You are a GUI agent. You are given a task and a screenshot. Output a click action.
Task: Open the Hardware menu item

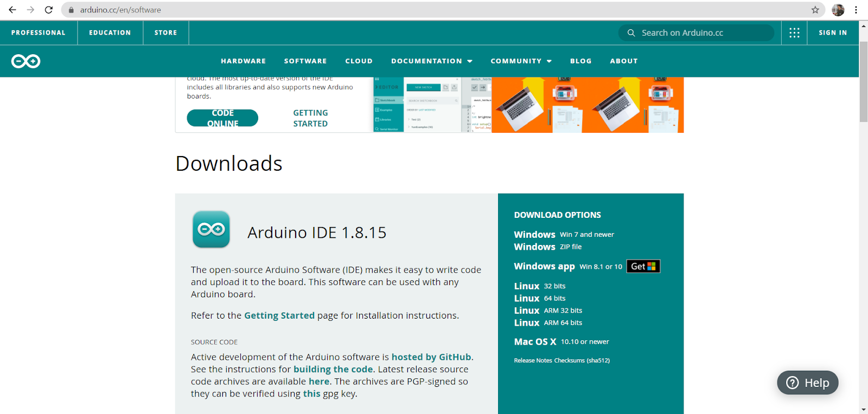[244, 61]
